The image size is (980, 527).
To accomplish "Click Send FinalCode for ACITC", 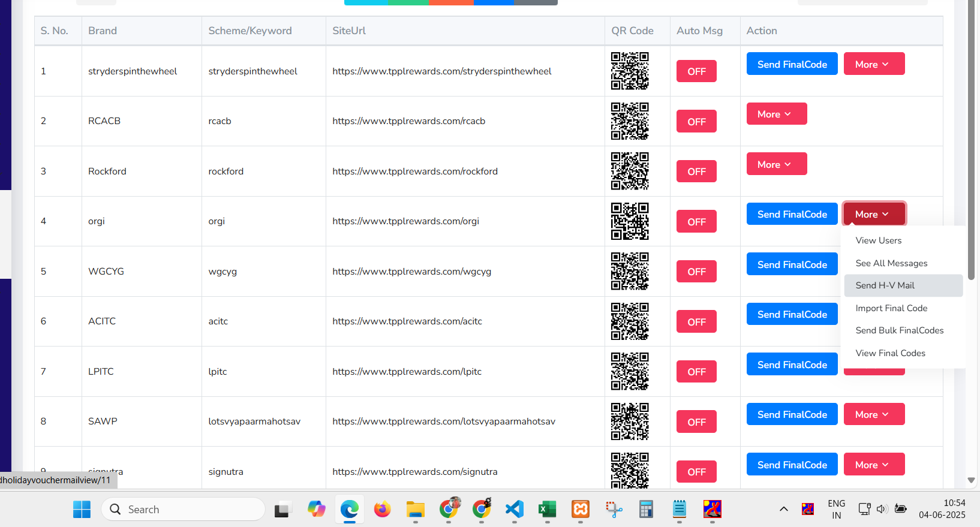I will click(x=792, y=314).
